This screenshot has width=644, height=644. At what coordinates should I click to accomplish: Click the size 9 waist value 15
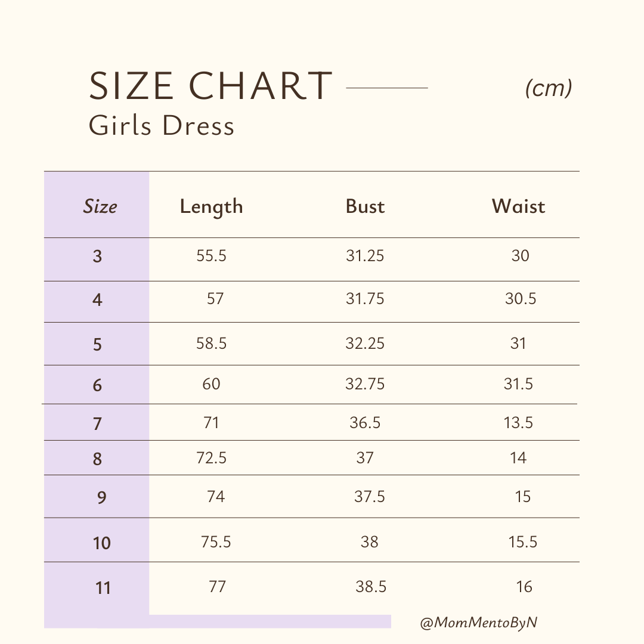(522, 496)
